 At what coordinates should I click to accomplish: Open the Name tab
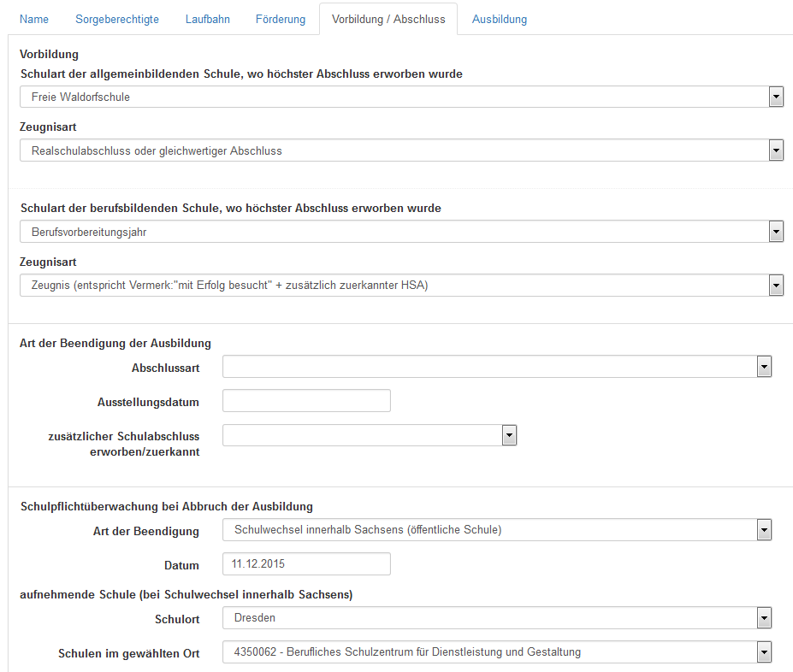click(x=34, y=19)
